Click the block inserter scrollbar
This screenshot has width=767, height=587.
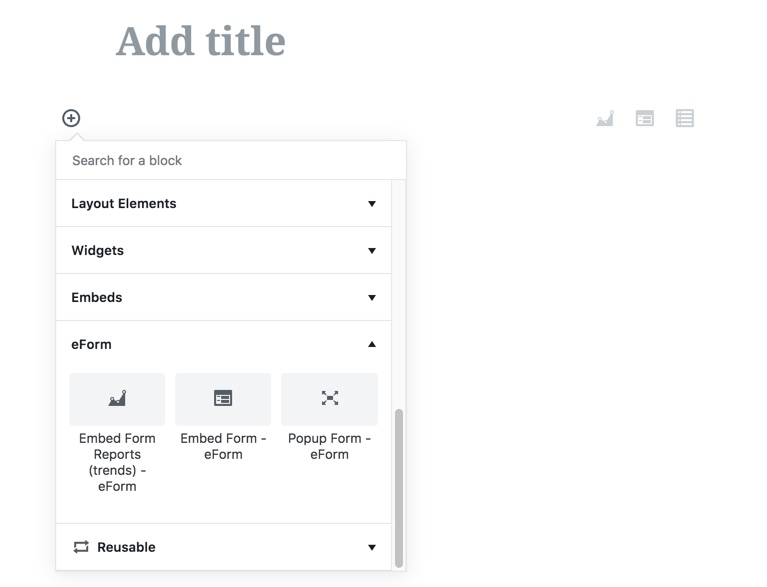tap(399, 486)
